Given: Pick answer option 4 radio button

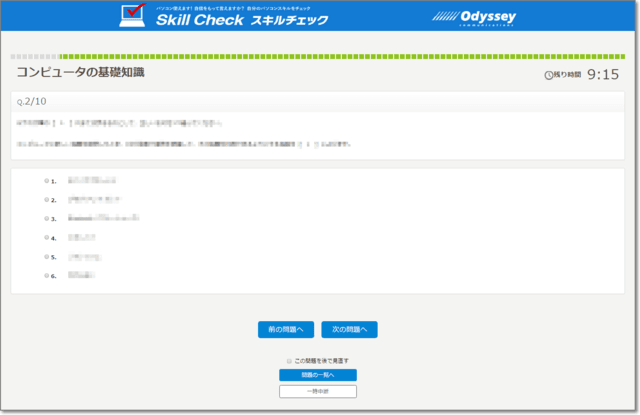Looking at the screenshot, I should point(46,237).
